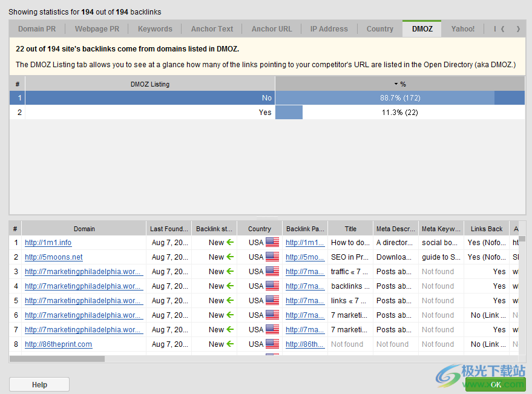Open the http://86theprint.com domain link
The width and height of the screenshot is (532, 394).
tap(58, 344)
